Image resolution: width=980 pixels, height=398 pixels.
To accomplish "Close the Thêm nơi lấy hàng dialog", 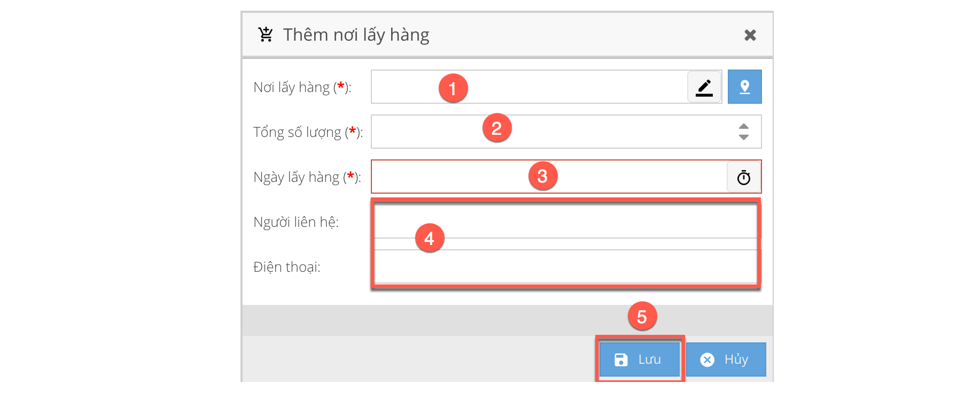I will (x=750, y=35).
